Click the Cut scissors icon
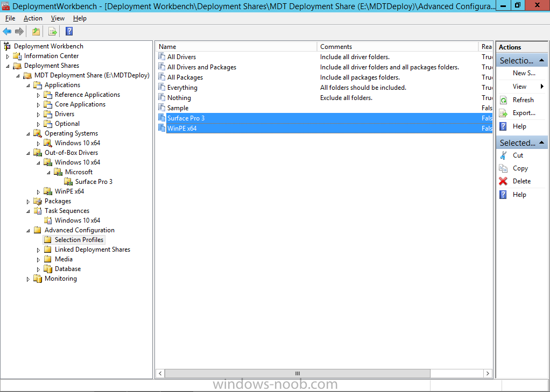This screenshot has width=550, height=392. [x=503, y=155]
